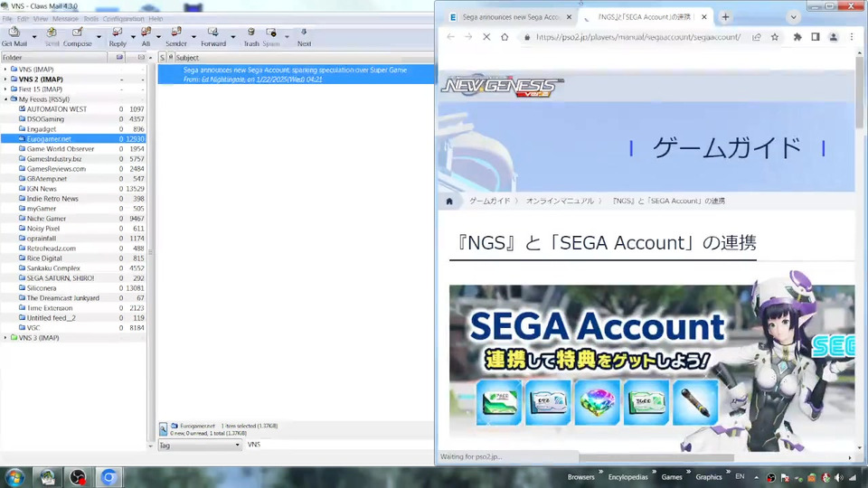
Task: Toggle browser side panel icon
Action: pyautogui.click(x=816, y=37)
